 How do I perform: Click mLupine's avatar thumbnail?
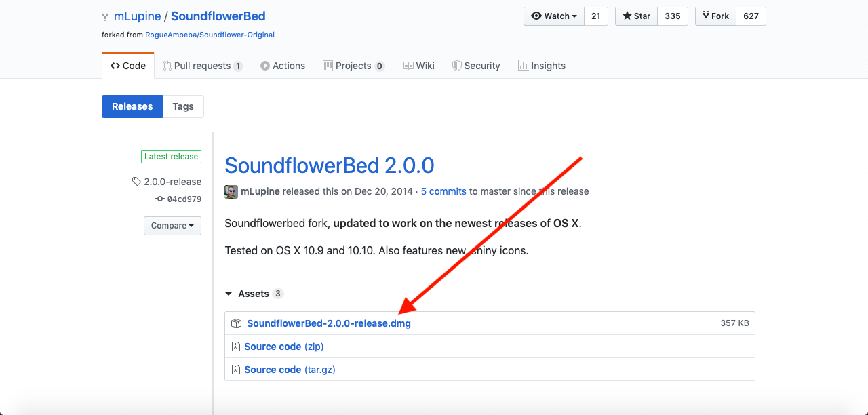pyautogui.click(x=231, y=191)
